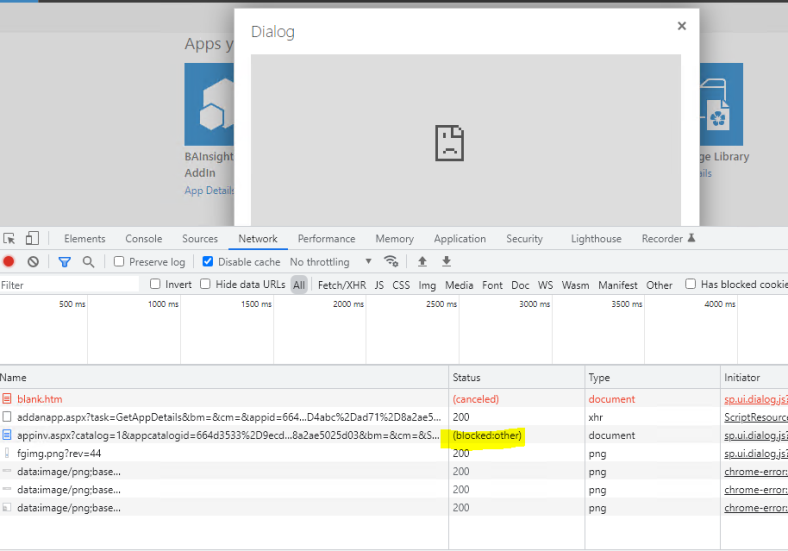The width and height of the screenshot is (788, 551).
Task: Tick the Invert filter checkbox
Action: (155, 285)
